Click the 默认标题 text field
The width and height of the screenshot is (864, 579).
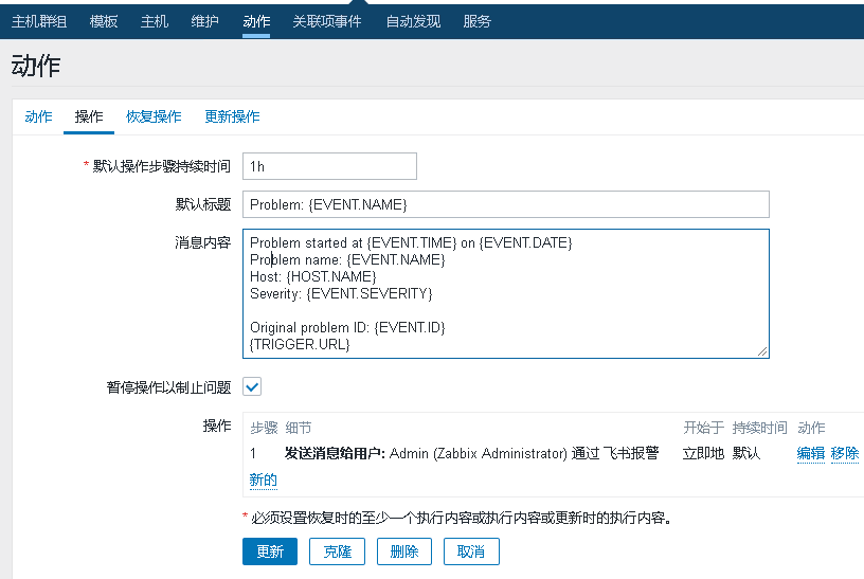coord(505,205)
